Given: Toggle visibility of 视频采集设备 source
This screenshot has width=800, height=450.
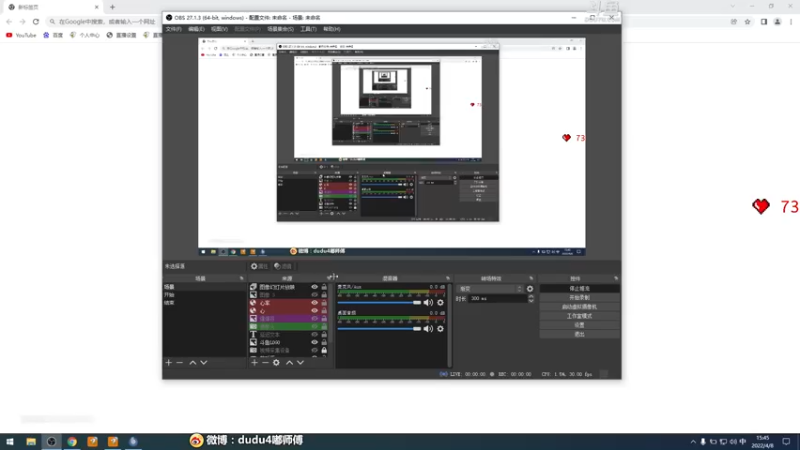Looking at the screenshot, I should (x=314, y=350).
